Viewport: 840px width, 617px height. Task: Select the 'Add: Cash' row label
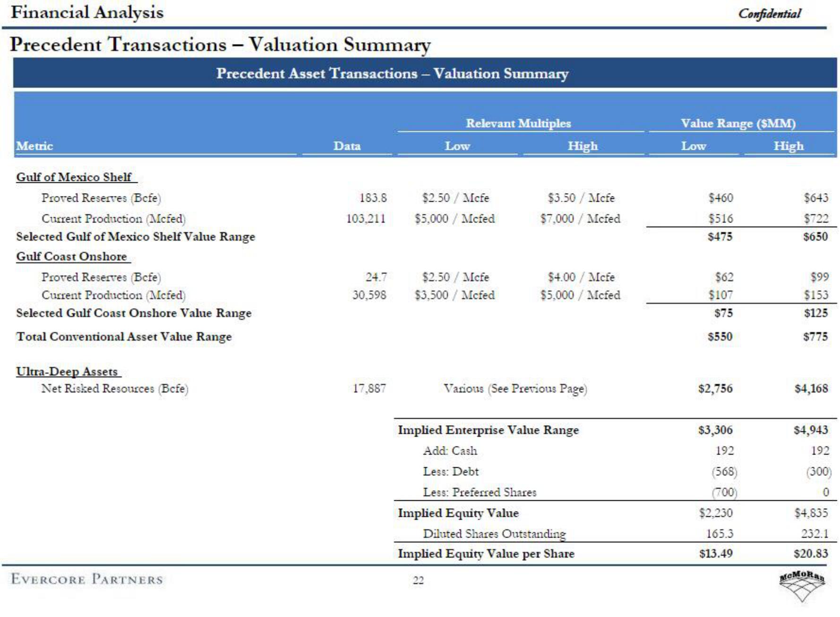(x=450, y=451)
